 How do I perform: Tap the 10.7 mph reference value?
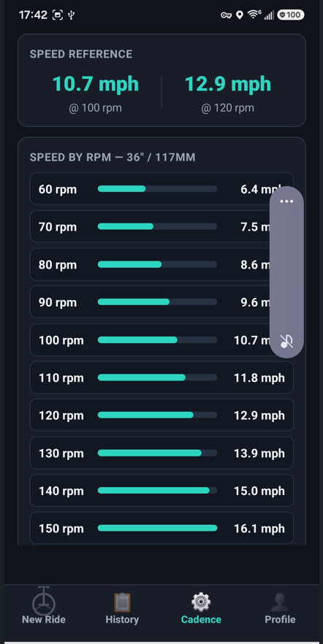pos(95,84)
